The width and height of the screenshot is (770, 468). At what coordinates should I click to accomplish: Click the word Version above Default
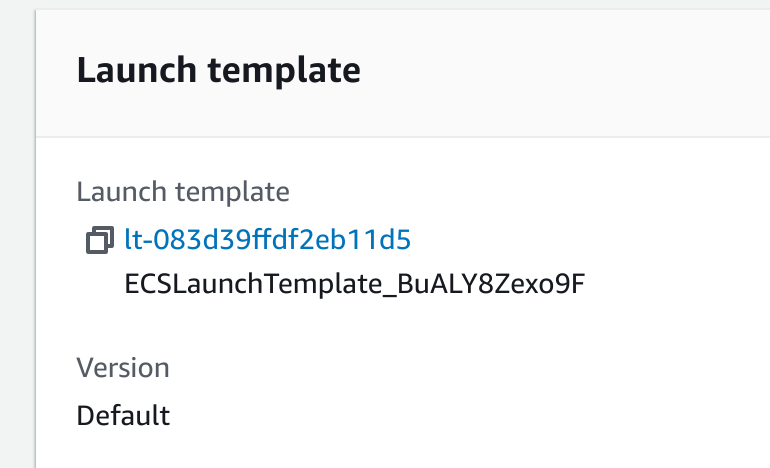click(123, 367)
